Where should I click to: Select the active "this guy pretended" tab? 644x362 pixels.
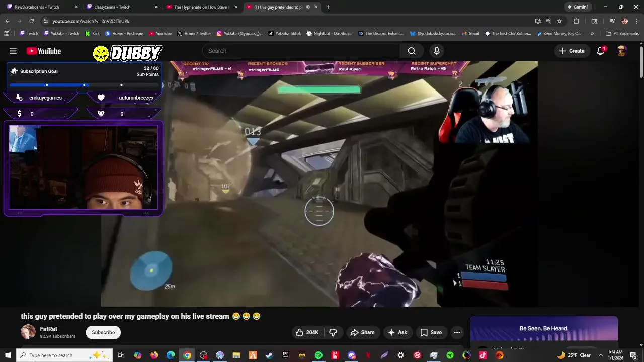282,7
